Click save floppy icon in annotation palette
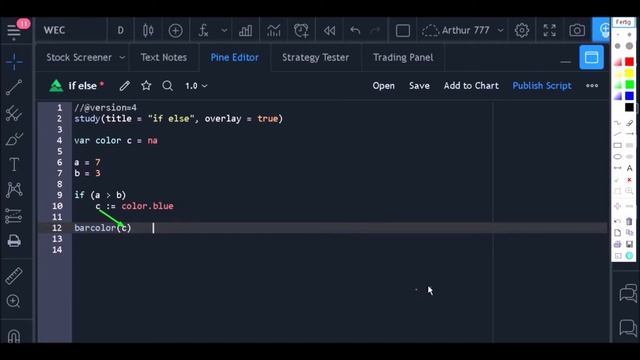Viewport: 640px width, 360px height. [629, 244]
